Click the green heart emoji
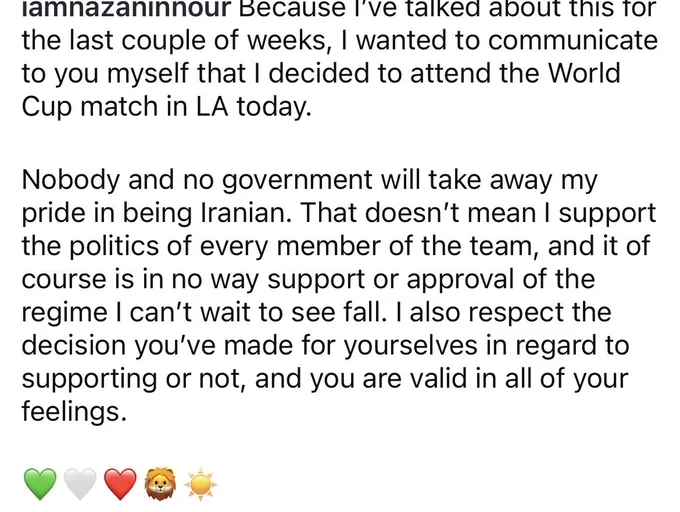 tap(40, 484)
